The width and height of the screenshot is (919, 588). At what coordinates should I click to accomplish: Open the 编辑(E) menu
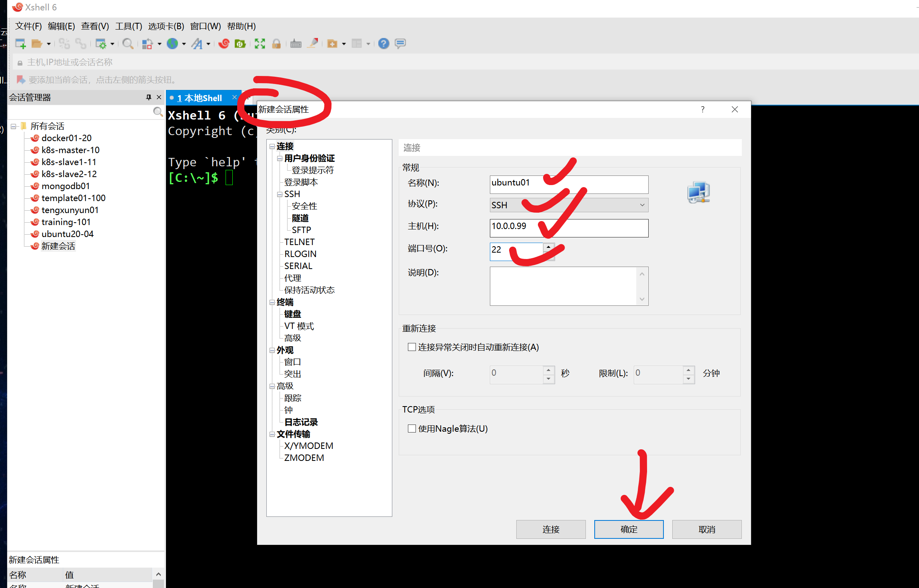tap(61, 26)
